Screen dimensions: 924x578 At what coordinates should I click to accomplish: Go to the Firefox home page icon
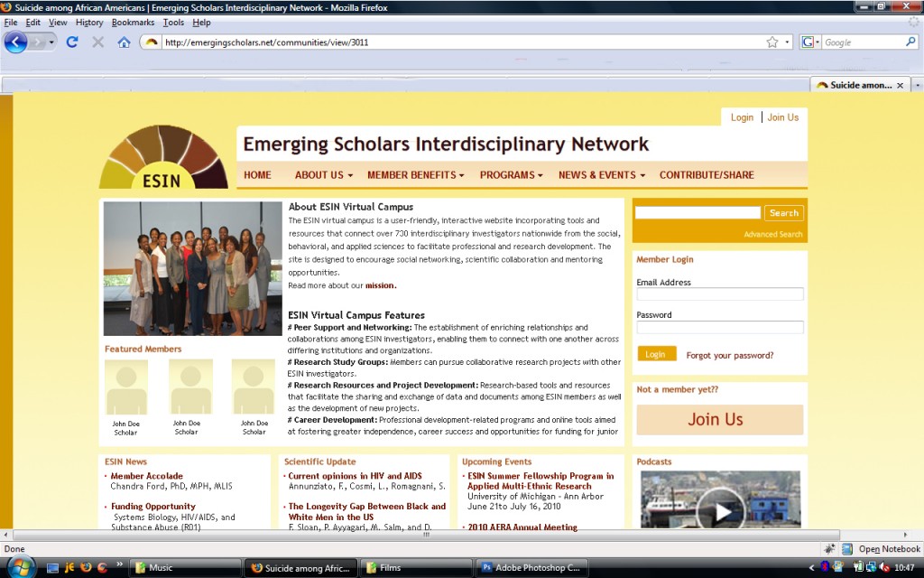pyautogui.click(x=124, y=42)
